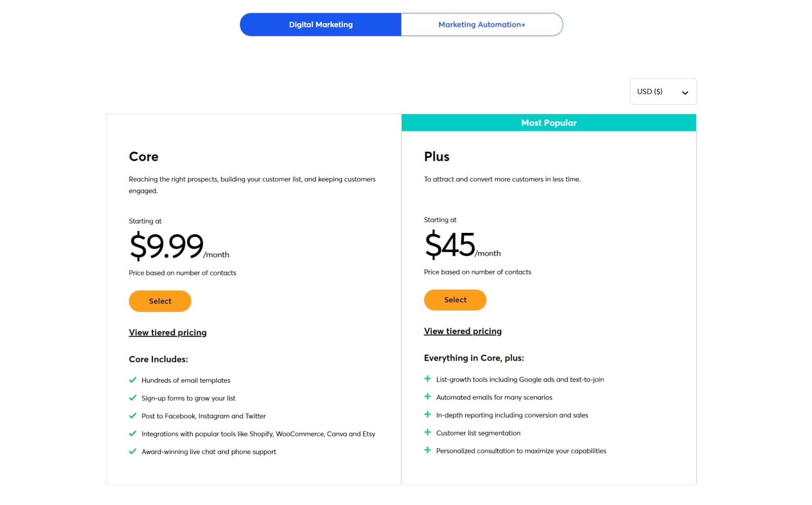Open the USD currency dropdown
The image size is (812, 505).
[x=663, y=92]
